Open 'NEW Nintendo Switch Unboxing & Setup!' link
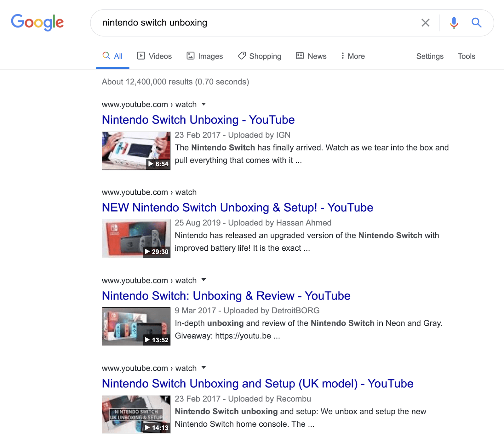 coord(237,208)
